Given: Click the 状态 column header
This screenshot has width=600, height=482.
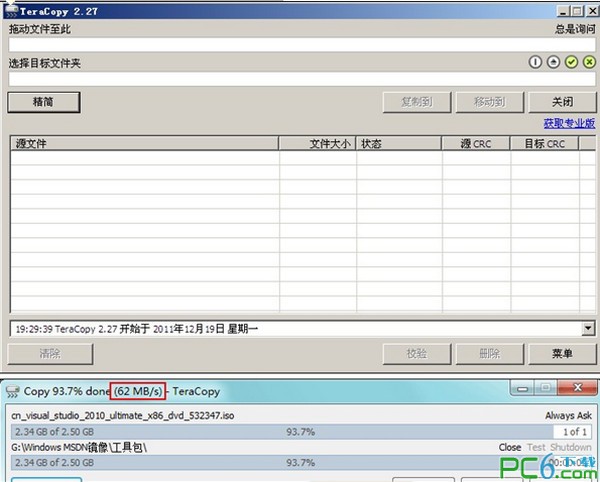Looking at the screenshot, I should click(x=399, y=143).
